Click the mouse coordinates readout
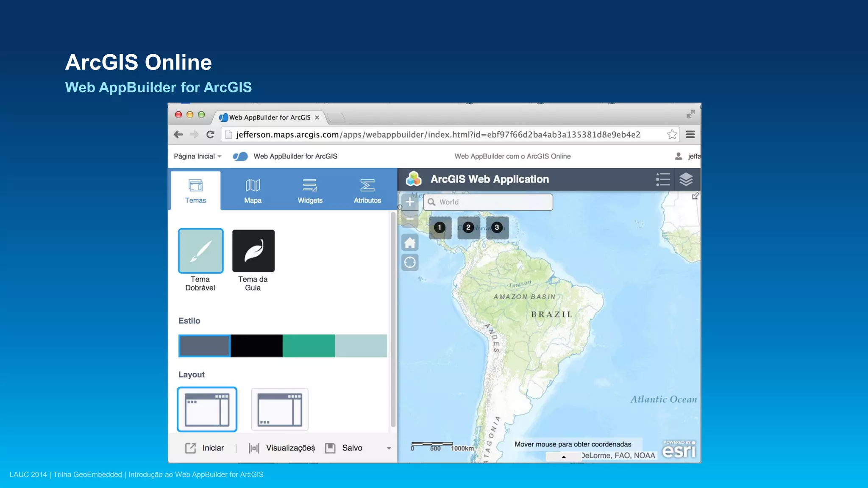 click(x=573, y=444)
